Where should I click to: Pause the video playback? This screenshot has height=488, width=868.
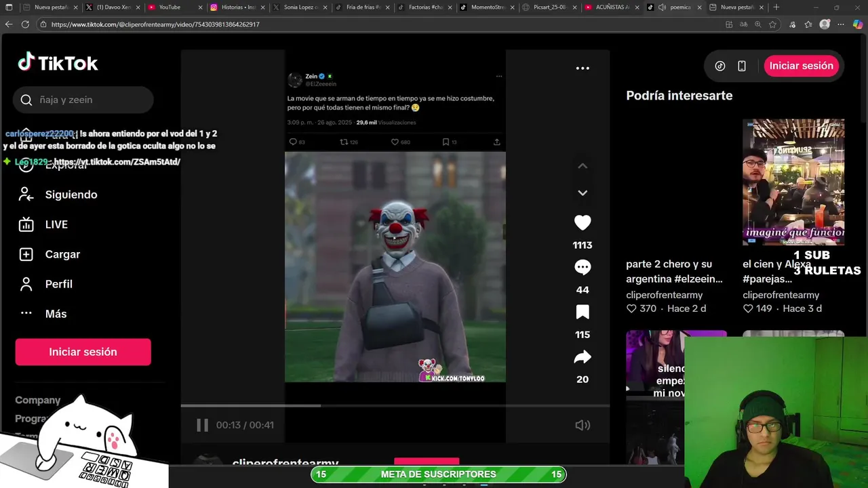pos(202,425)
